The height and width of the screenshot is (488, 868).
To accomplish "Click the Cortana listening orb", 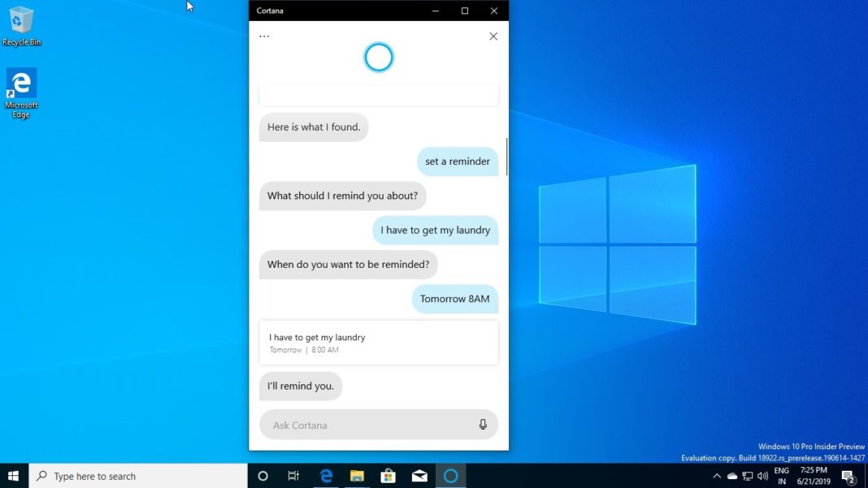I will click(378, 58).
